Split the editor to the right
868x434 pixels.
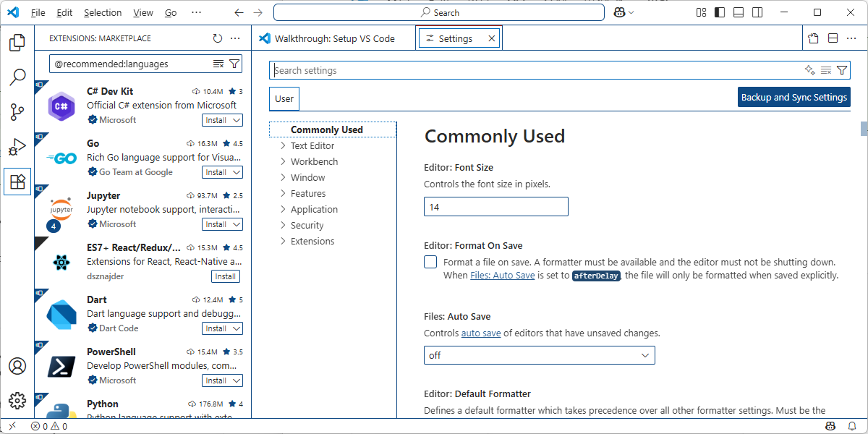pyautogui.click(x=833, y=38)
